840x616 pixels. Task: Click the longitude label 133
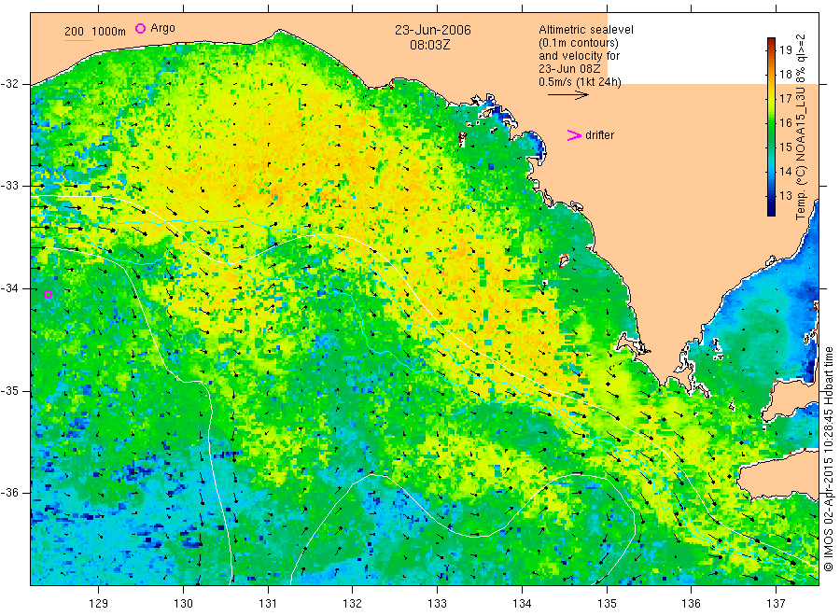coord(437,604)
